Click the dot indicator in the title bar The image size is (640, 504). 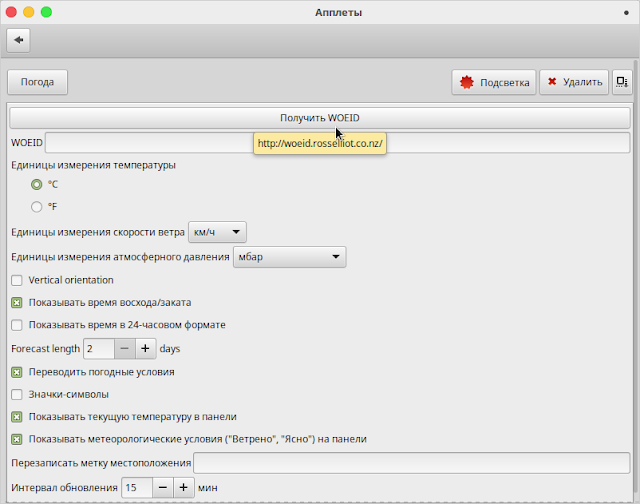point(626,13)
